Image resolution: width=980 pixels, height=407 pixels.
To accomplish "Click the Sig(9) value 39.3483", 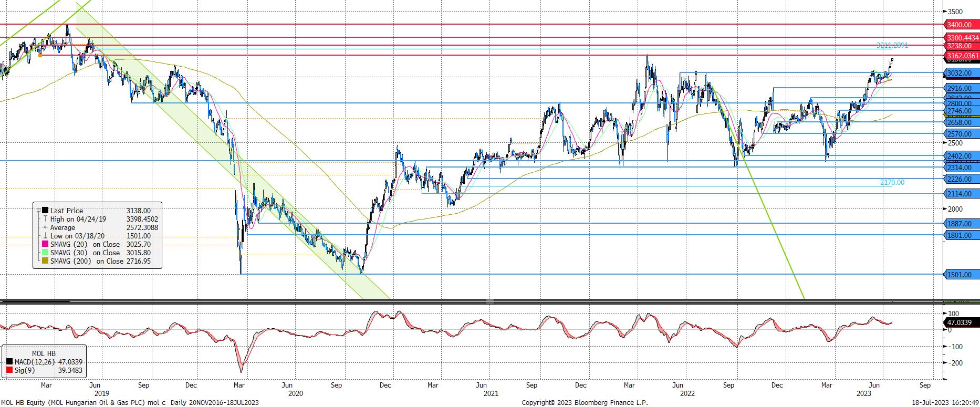I will (x=69, y=370).
